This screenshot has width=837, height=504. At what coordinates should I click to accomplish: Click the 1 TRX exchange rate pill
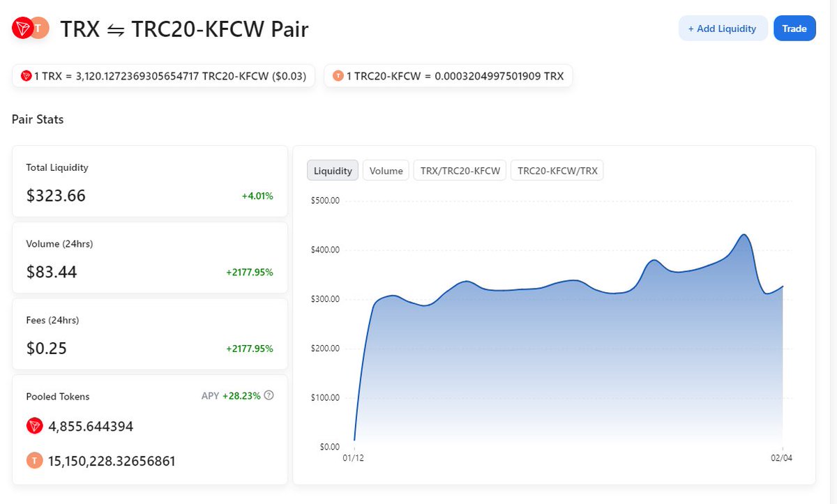pyautogui.click(x=164, y=76)
